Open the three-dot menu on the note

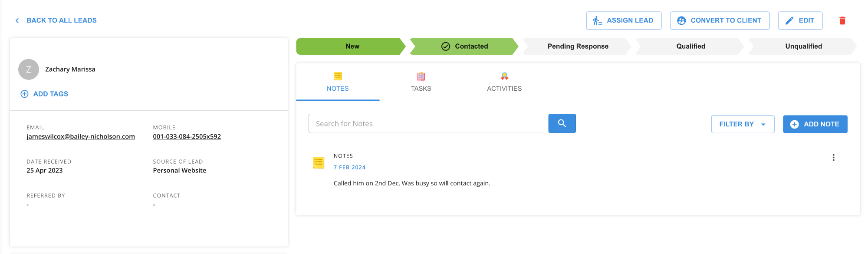coord(833,158)
